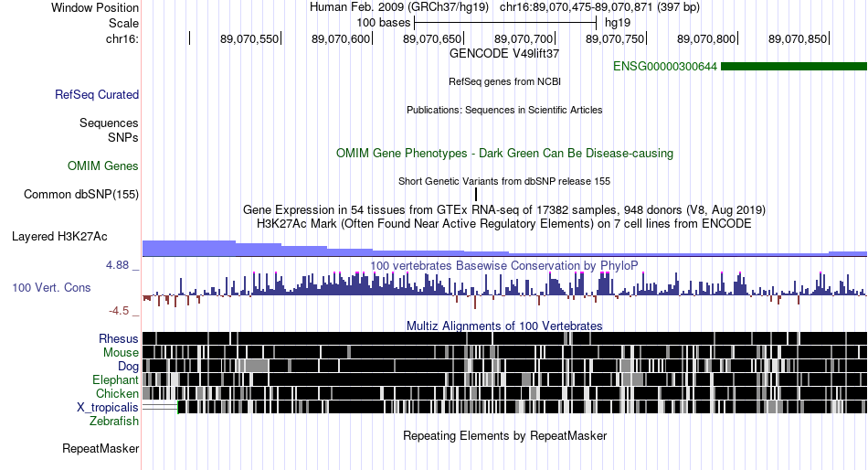Click the 89,070,550 ruler position
The height and width of the screenshot is (470, 868).
[x=249, y=38]
